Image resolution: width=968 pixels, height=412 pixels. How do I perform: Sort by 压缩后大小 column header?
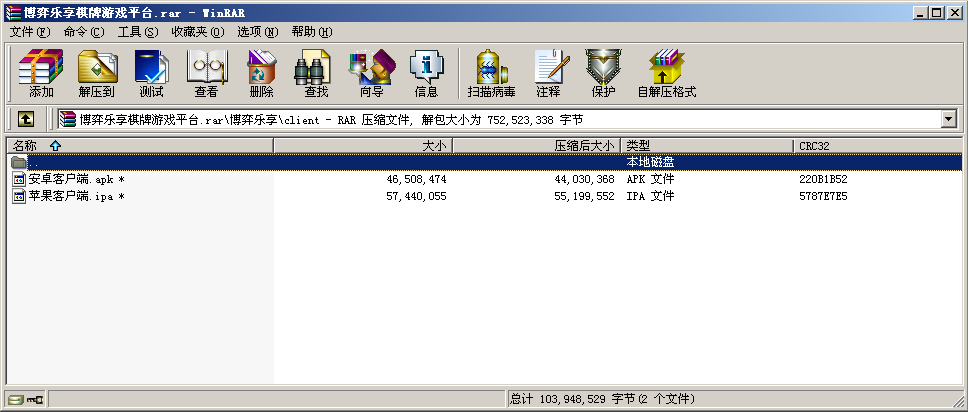coord(537,146)
